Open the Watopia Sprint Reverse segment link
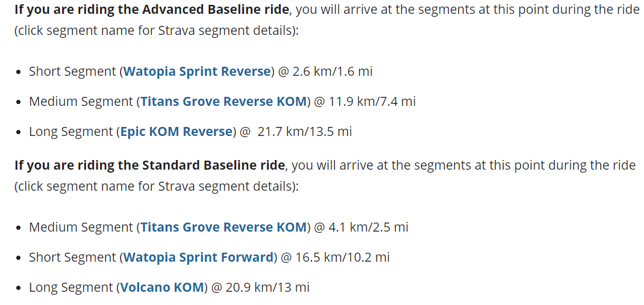The height and width of the screenshot is (305, 644). point(197,71)
